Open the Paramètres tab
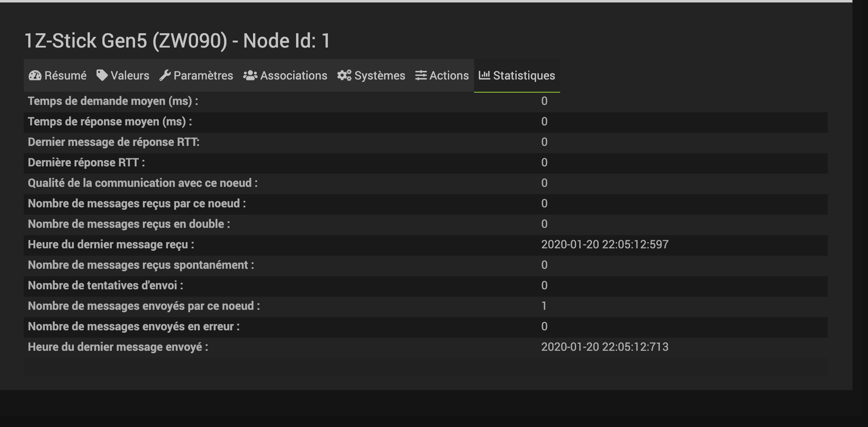Screen dimensions: 868x427 [196, 75]
